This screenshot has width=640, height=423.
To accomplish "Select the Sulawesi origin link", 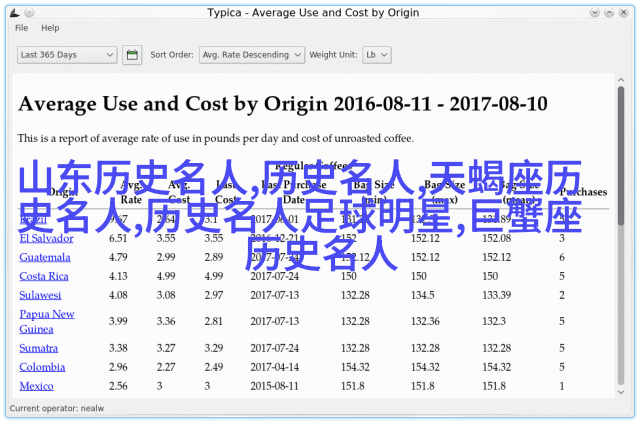I will pyautogui.click(x=41, y=295).
